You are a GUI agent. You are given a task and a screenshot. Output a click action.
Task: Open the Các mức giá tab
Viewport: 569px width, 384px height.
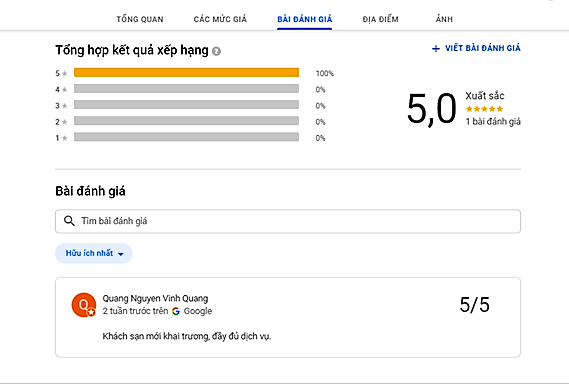pyautogui.click(x=220, y=19)
